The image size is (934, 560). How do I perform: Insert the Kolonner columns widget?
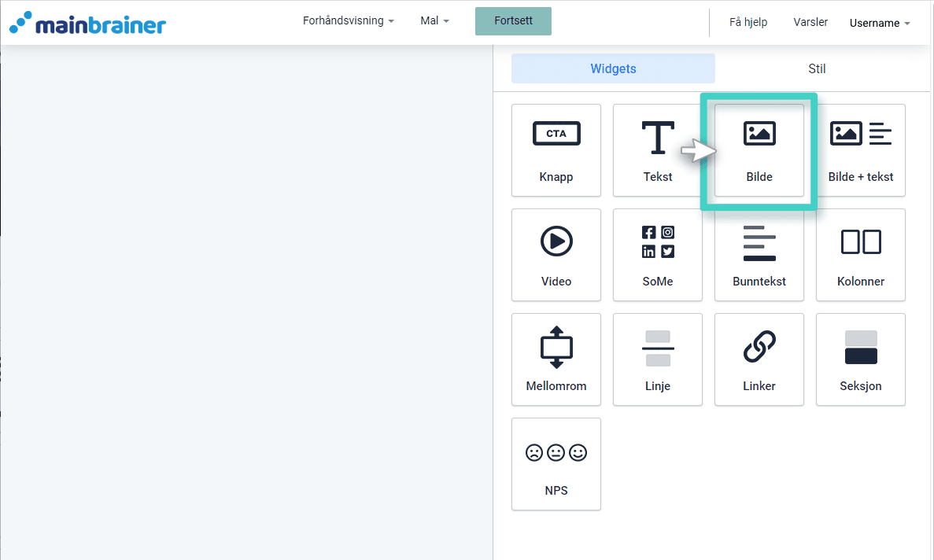[x=860, y=255]
